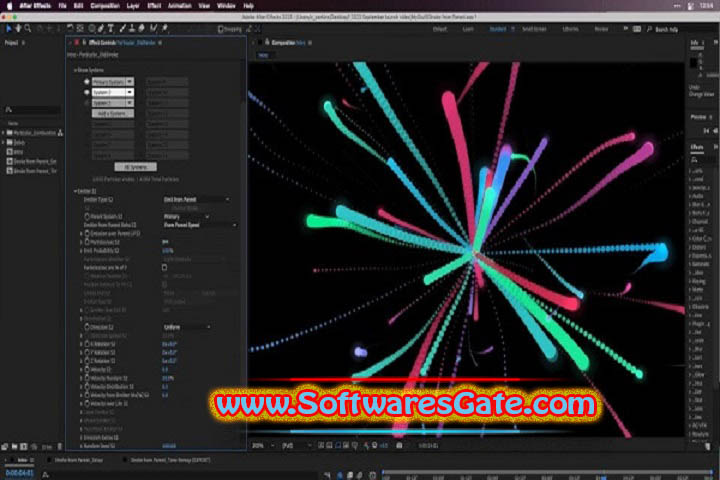720x480 pixels.
Task: Toggle System 3 visibility dot
Action: [x=86, y=103]
